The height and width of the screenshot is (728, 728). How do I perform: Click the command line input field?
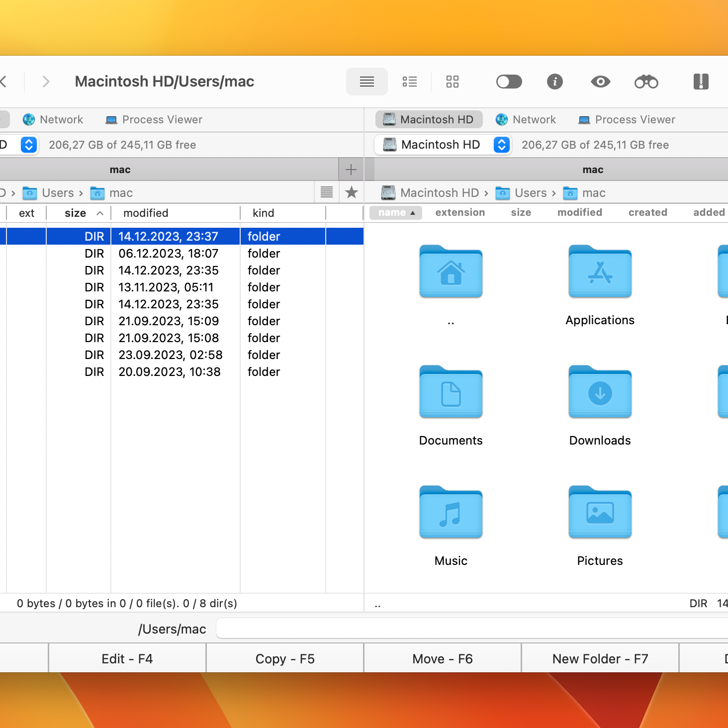click(x=472, y=629)
